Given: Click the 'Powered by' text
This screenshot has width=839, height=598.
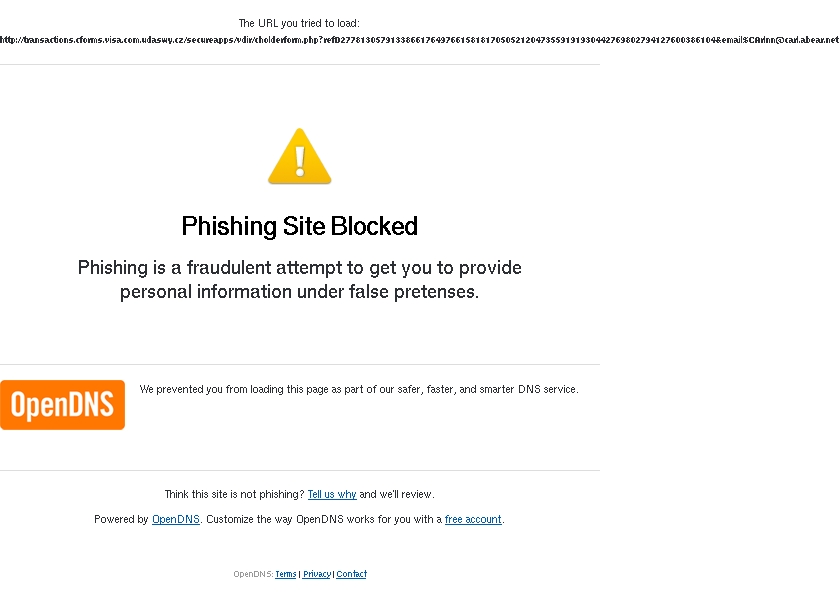Looking at the screenshot, I should (x=121, y=519).
